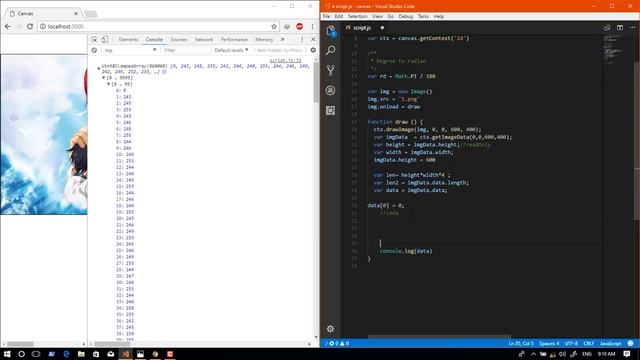Open the Windows Start menu
The width and height of the screenshot is (640, 360).
pos(7,354)
